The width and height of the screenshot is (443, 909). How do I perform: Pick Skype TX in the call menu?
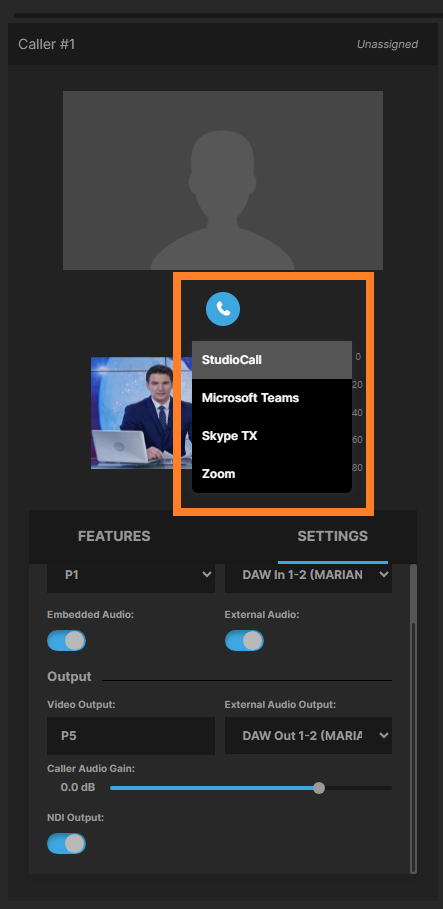(x=271, y=436)
